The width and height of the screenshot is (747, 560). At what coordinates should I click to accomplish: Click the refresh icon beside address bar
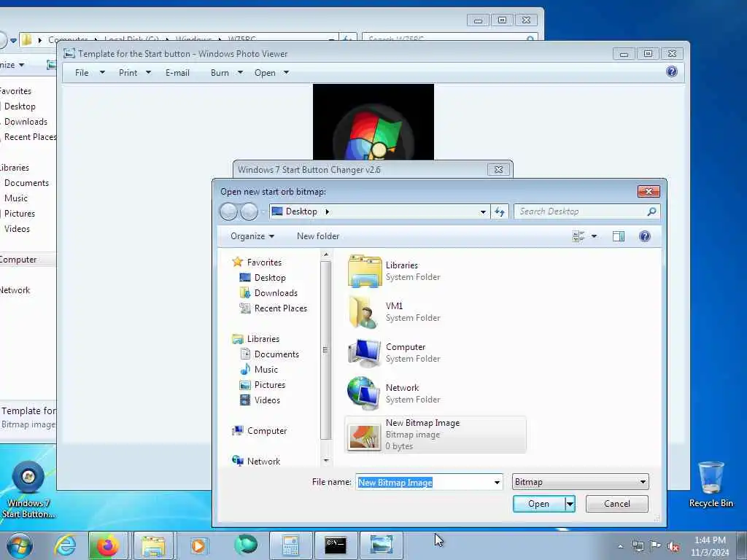(x=499, y=212)
